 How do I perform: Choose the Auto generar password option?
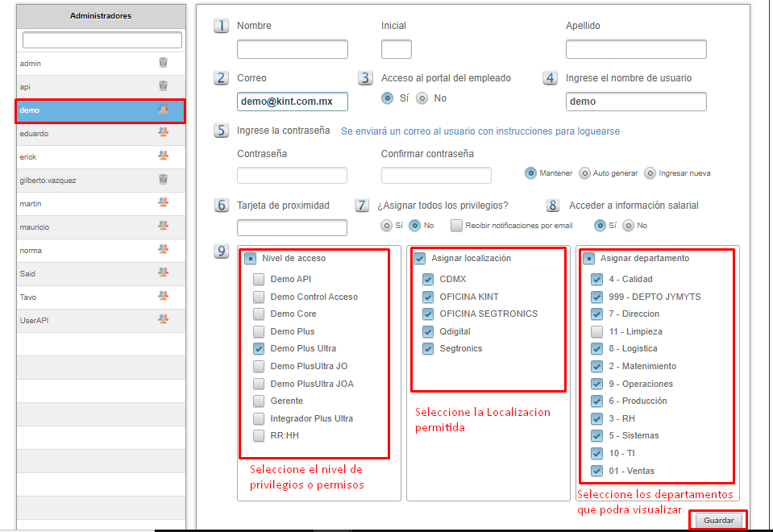(585, 173)
